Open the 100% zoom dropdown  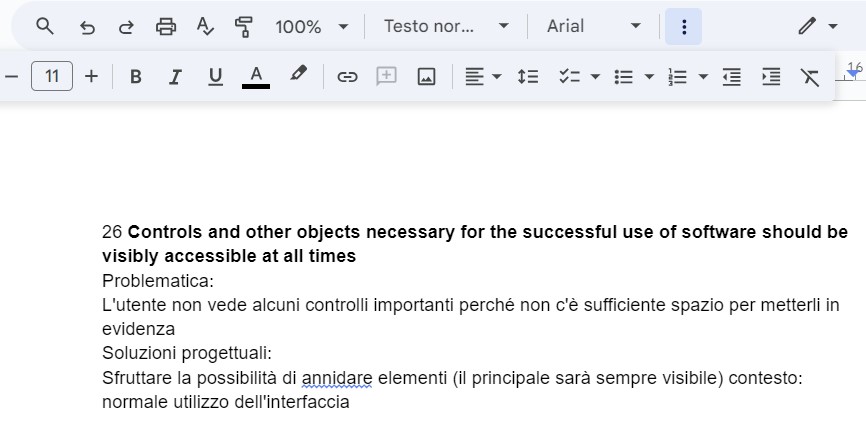point(312,27)
